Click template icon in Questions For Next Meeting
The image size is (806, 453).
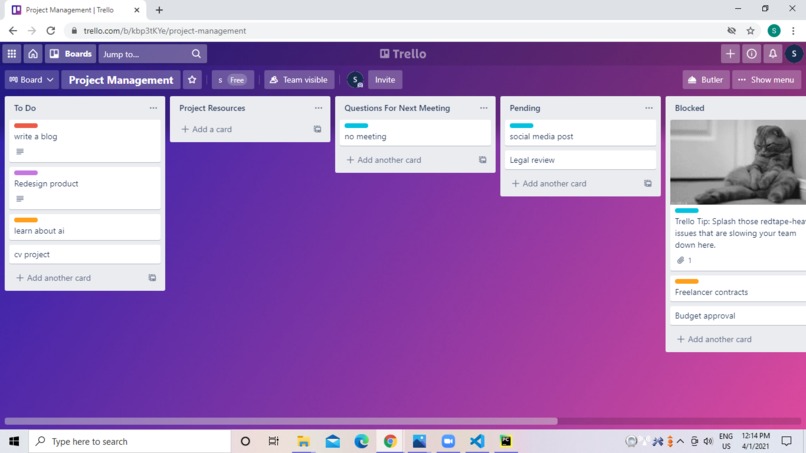tap(482, 160)
